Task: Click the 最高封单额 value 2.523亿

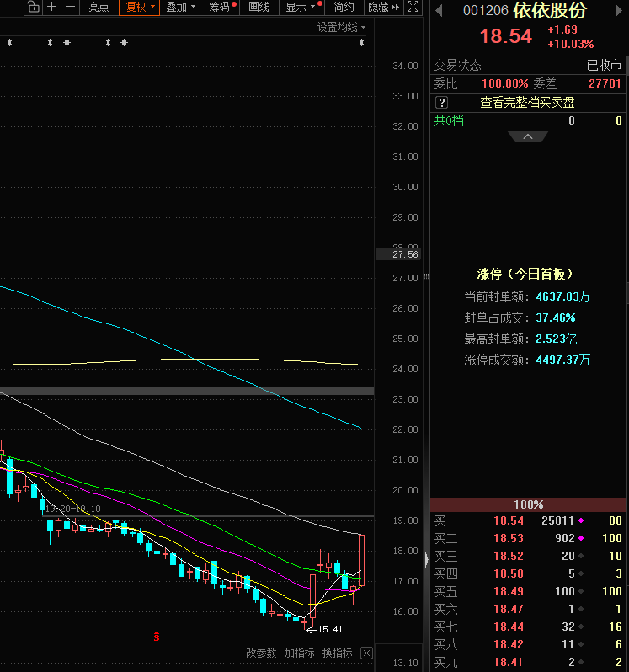Action: point(556,339)
